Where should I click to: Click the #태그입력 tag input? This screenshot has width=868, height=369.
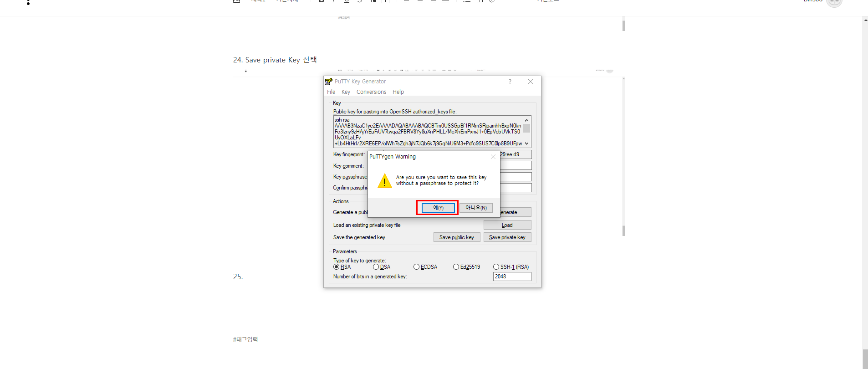pos(245,339)
